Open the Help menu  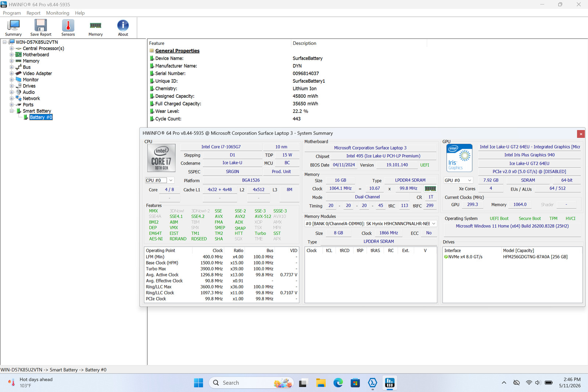(x=80, y=13)
